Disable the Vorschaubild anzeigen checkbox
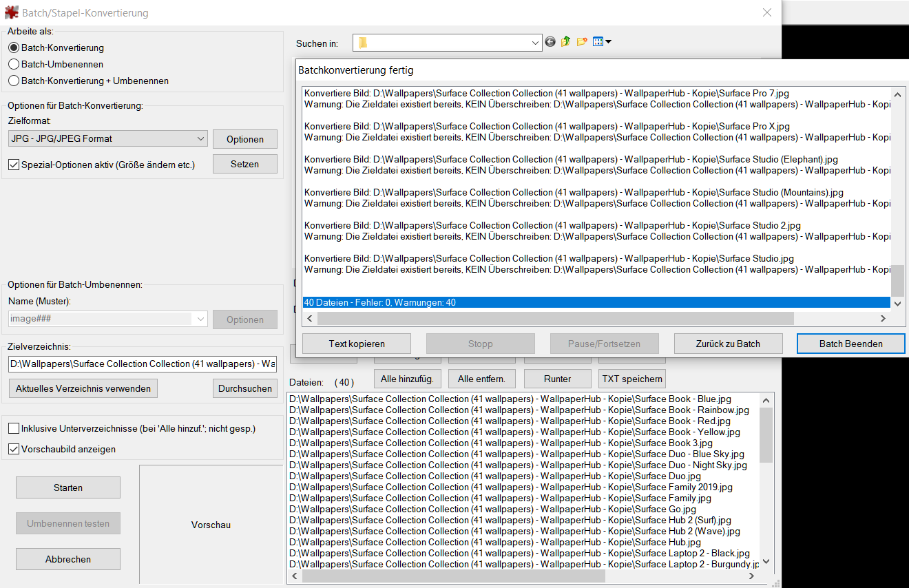The image size is (909, 588). [14, 449]
